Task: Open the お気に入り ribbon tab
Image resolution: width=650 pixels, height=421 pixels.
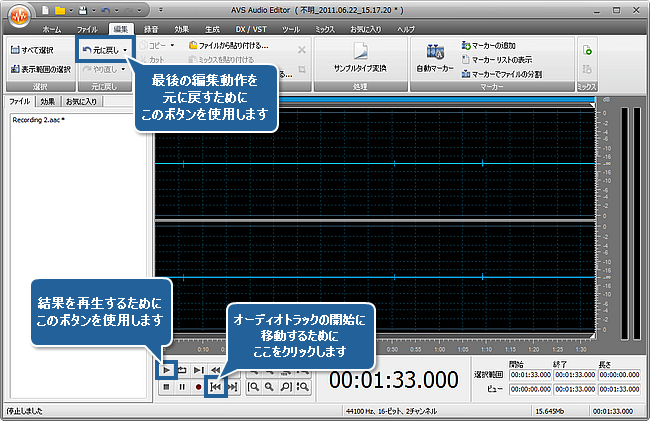Action: tap(366, 29)
